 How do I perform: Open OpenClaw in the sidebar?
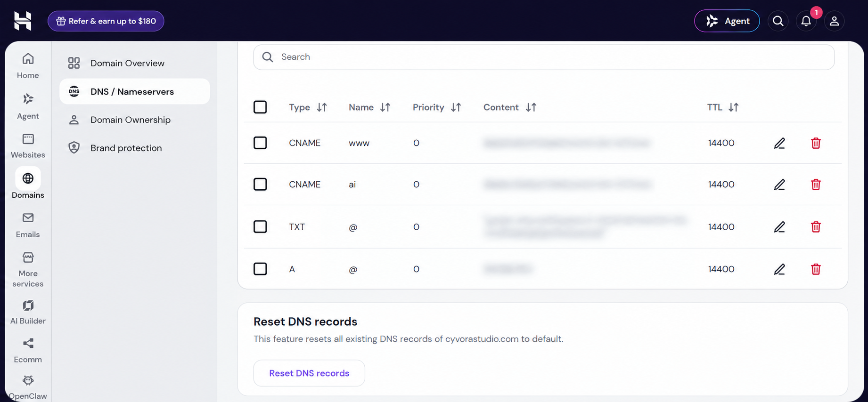[x=28, y=387]
